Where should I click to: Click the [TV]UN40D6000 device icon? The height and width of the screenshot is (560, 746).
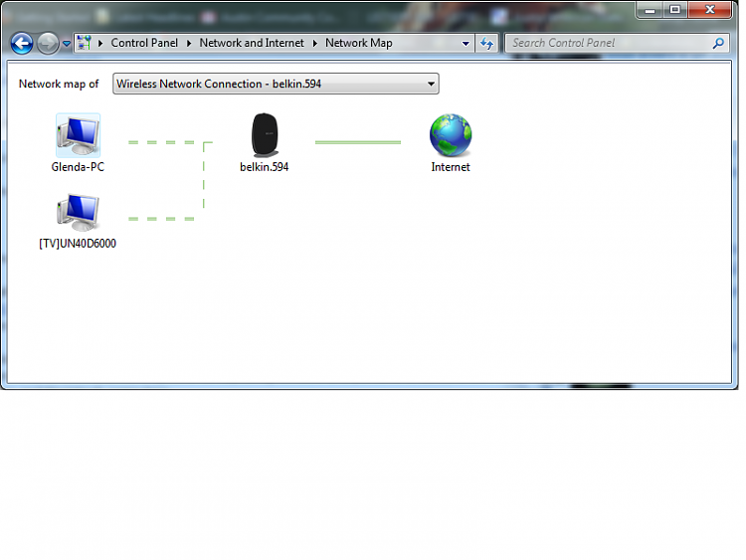78,212
